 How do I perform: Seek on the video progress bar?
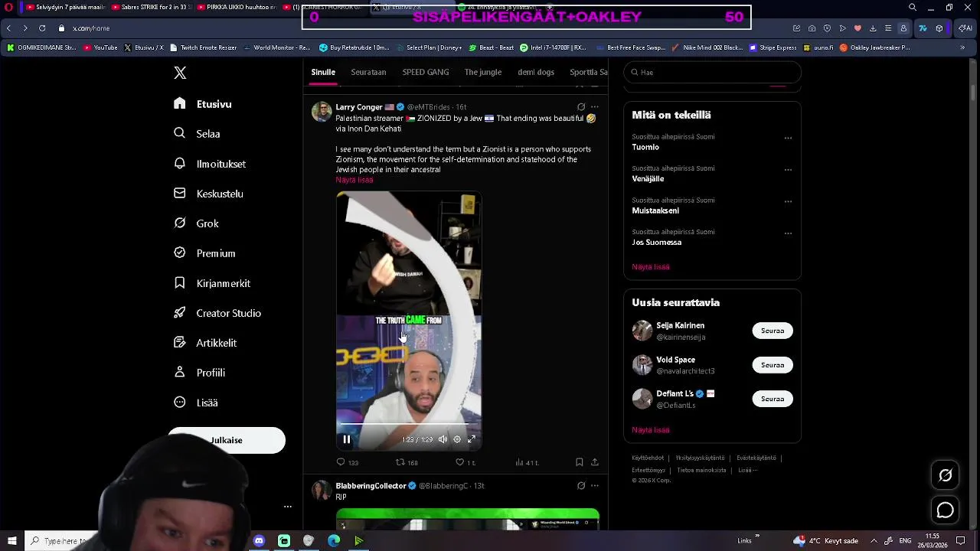pyautogui.click(x=409, y=423)
